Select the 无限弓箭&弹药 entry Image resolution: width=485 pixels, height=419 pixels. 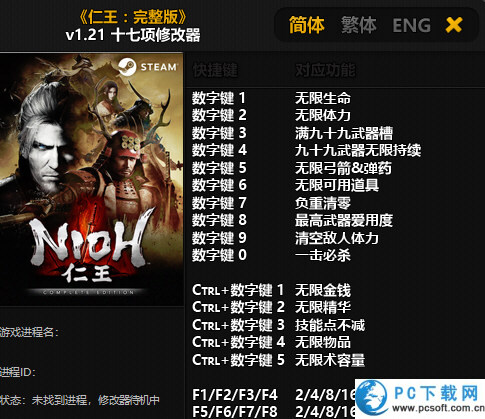pos(343,168)
